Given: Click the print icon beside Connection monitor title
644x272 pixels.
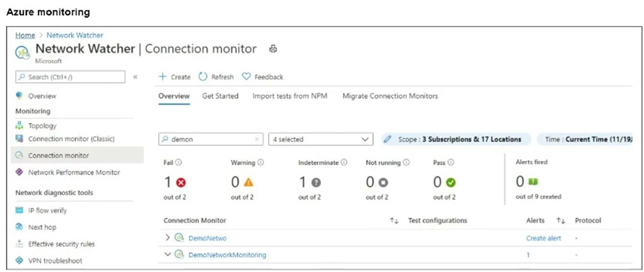Looking at the screenshot, I should 273,49.
